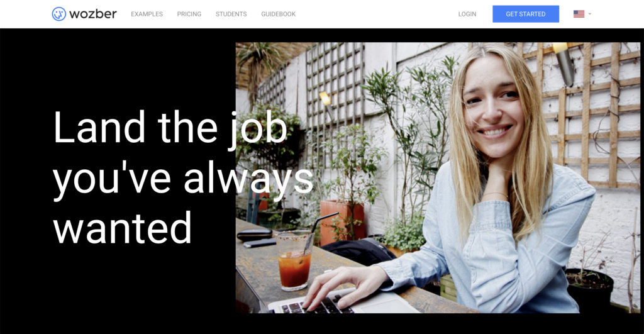Open the Examples nav item
The image size is (644, 334).
147,14
